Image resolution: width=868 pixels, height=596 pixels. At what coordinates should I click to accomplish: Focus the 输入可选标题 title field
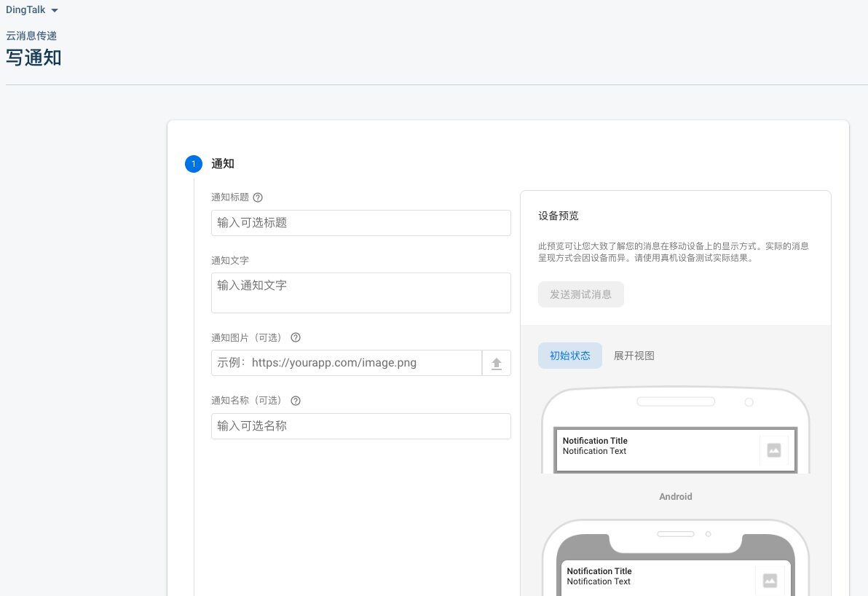pos(361,223)
